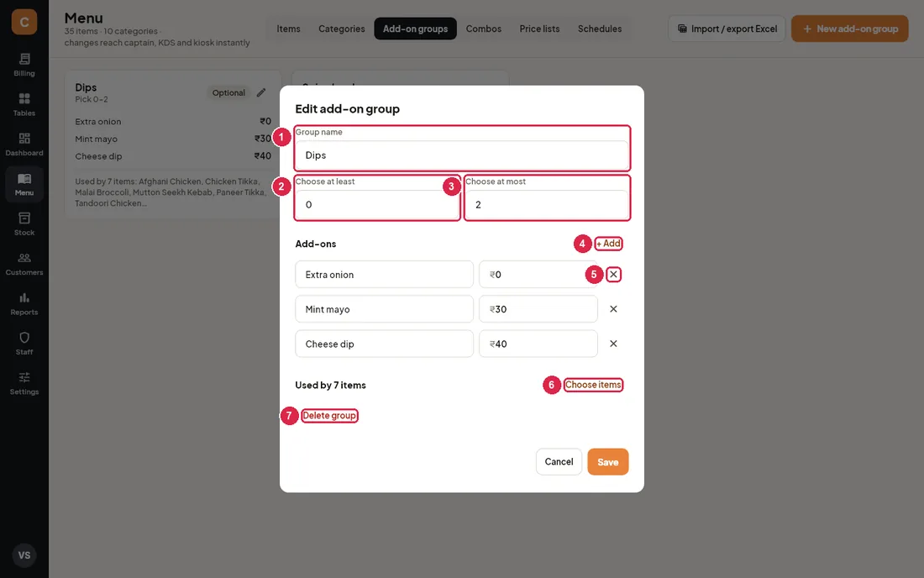Click the 'Edit add-on group' dialog title
This screenshot has width=924, height=578.
coord(347,109)
